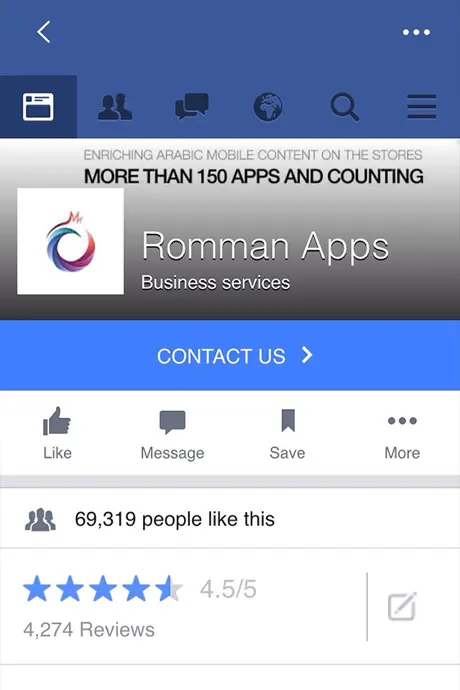Save the page with bookmark icon
This screenshot has height=690, width=460.
pyautogui.click(x=287, y=435)
